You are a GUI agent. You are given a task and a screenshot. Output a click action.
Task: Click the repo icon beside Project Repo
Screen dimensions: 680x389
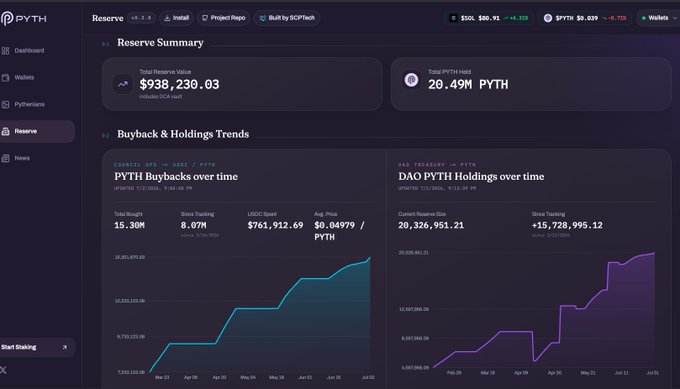[x=205, y=18]
